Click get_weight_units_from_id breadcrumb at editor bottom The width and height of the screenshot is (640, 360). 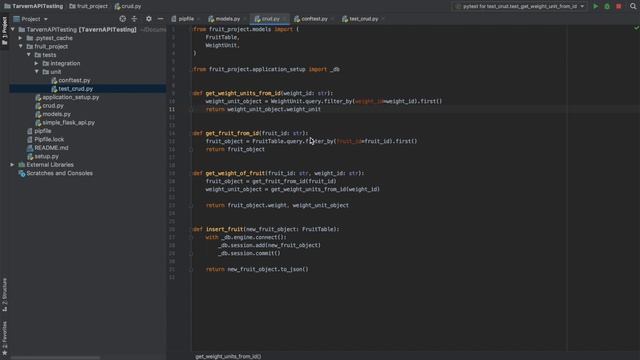click(228, 356)
